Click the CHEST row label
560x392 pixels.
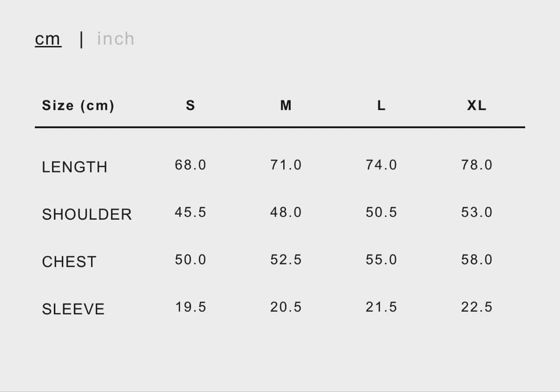coord(69,262)
